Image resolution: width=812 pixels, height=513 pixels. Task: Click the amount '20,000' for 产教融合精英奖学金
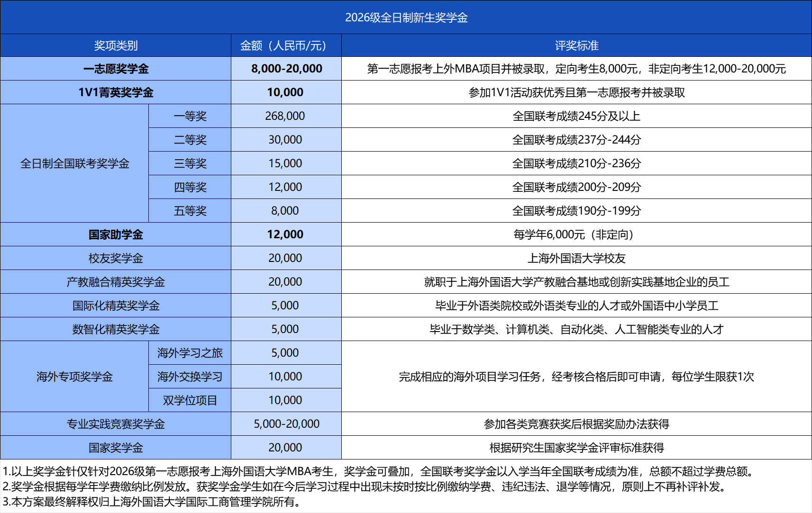285,282
